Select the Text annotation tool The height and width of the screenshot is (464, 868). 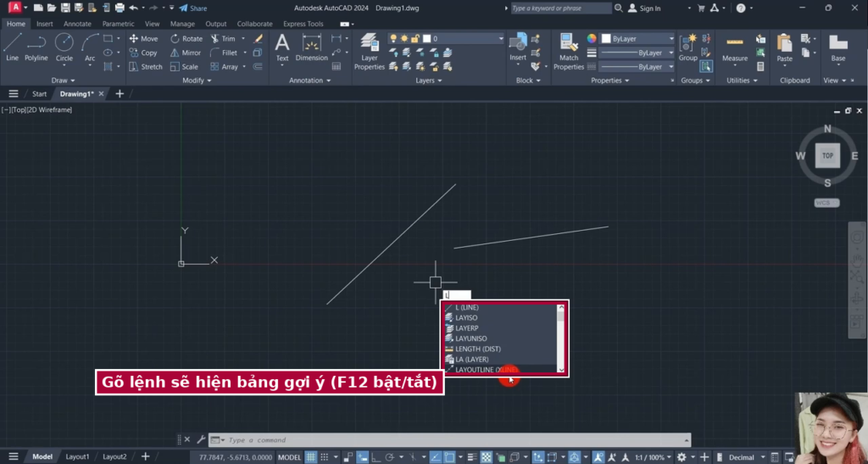282,47
